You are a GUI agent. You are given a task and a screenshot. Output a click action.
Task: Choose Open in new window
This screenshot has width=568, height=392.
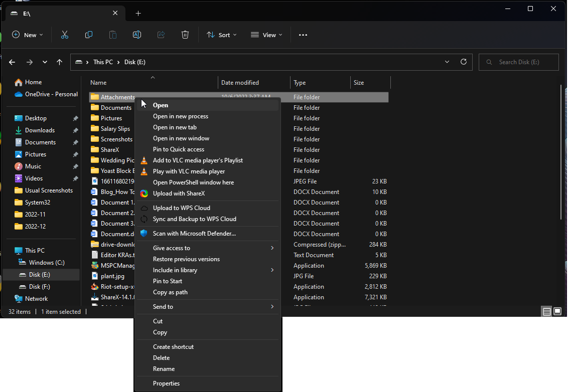point(208,138)
